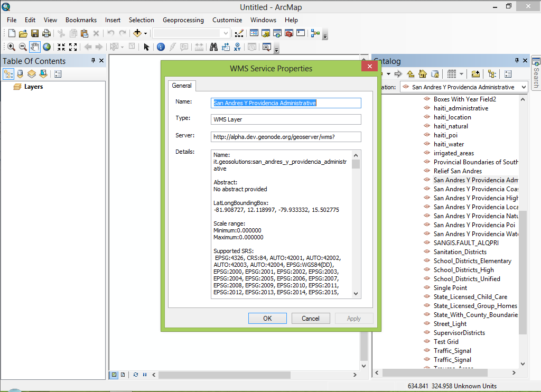Open the Catalog window toolbar icon
This screenshot has height=392, width=541.
[x=266, y=33]
